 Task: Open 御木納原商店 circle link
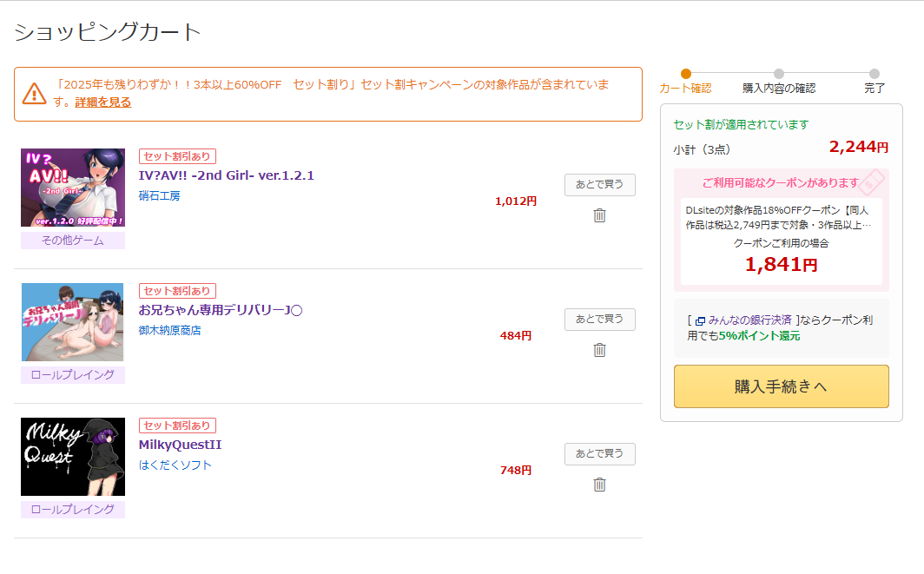point(169,331)
